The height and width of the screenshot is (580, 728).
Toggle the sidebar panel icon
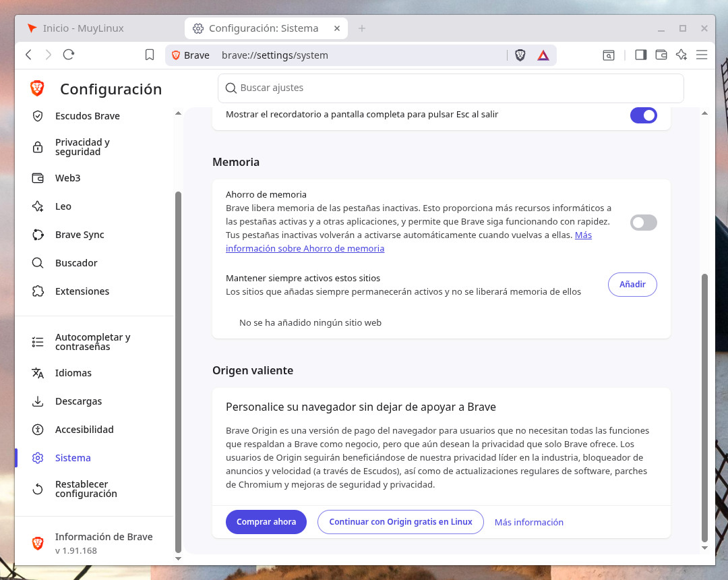click(641, 55)
